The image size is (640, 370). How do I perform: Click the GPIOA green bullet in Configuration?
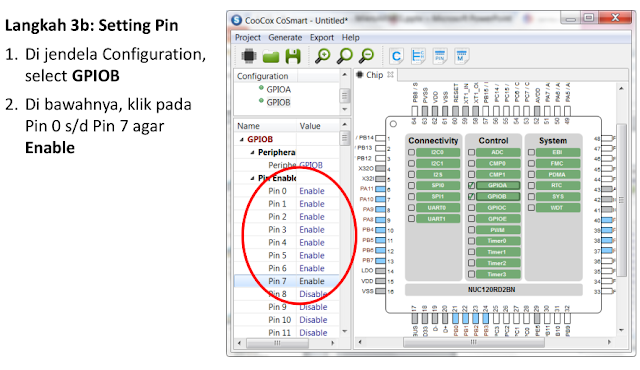click(261, 88)
